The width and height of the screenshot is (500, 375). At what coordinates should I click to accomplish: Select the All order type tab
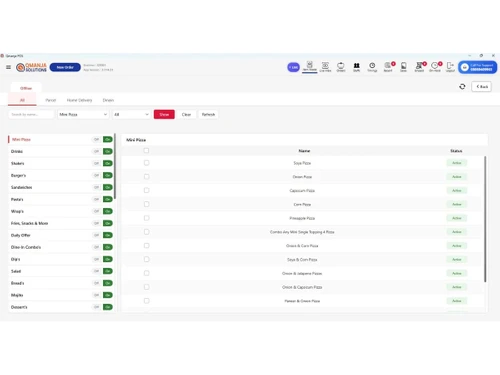[22, 100]
